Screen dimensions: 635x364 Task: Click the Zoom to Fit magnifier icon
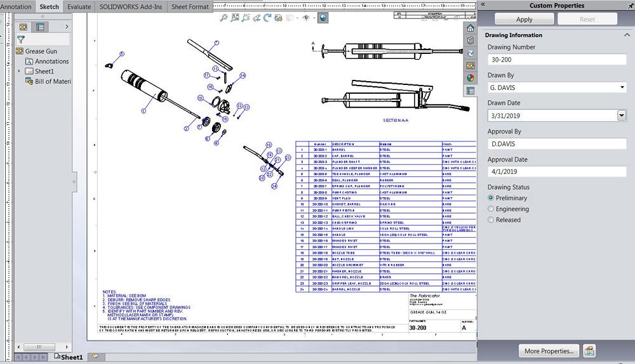[224, 18]
